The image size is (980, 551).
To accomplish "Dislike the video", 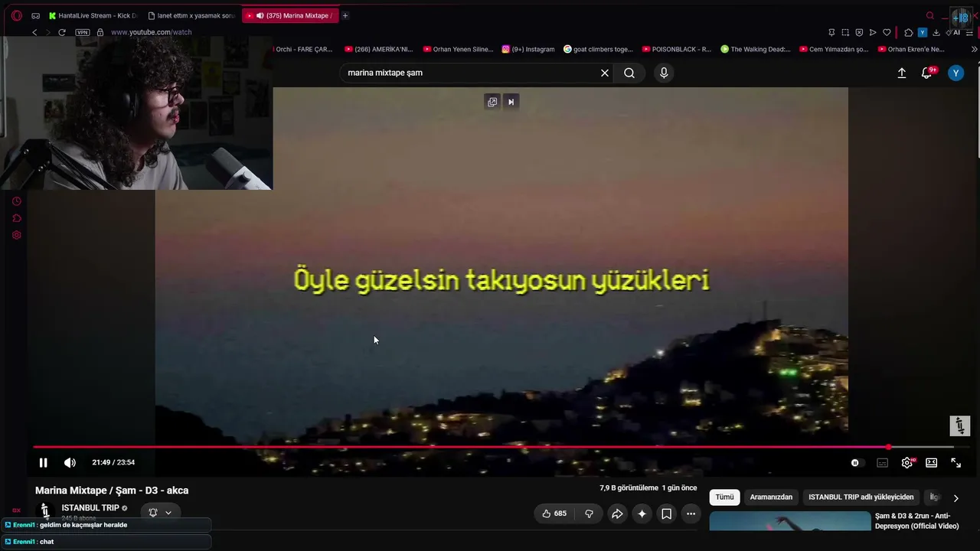I will pyautogui.click(x=589, y=514).
